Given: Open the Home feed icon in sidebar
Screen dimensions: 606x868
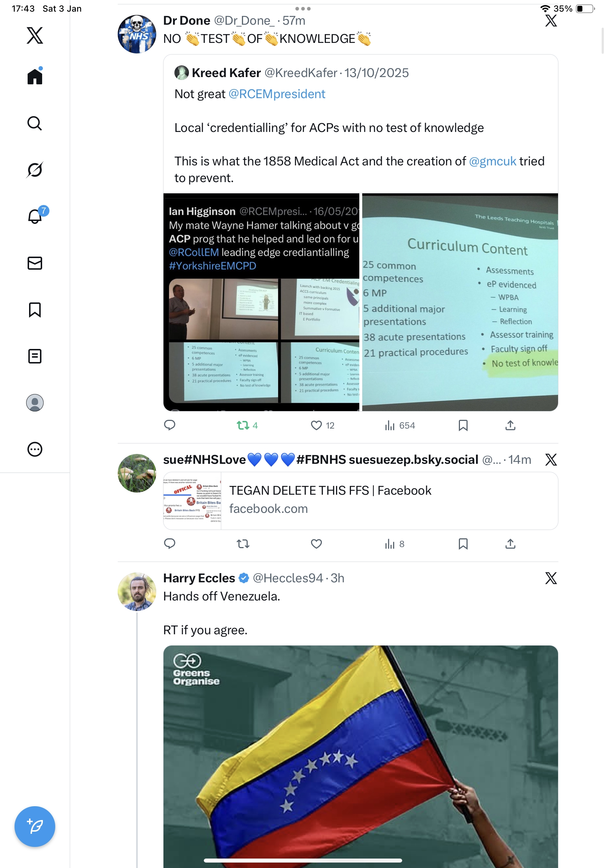Looking at the screenshot, I should coord(35,76).
